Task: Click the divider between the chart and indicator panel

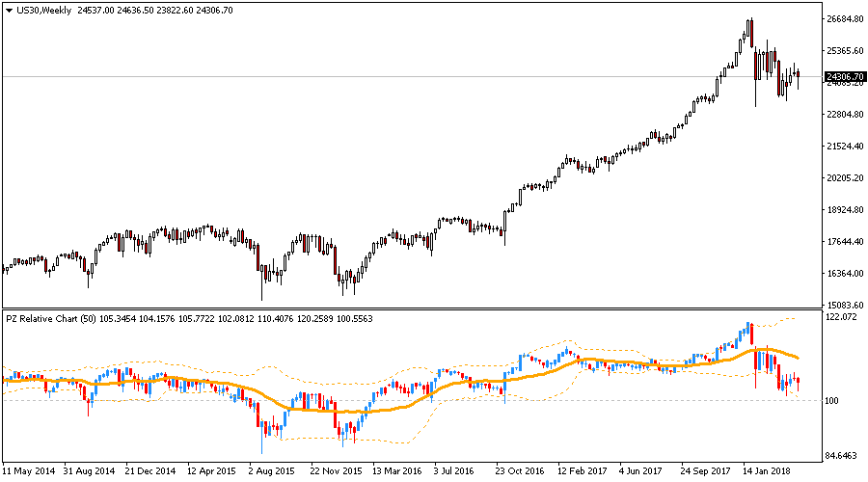Action: coord(410,309)
